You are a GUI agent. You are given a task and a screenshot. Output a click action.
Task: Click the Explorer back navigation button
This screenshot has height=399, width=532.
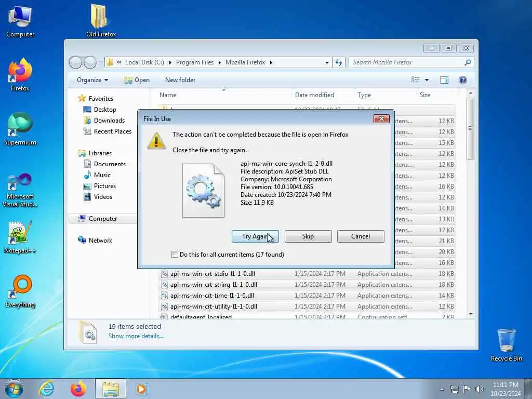coord(75,62)
